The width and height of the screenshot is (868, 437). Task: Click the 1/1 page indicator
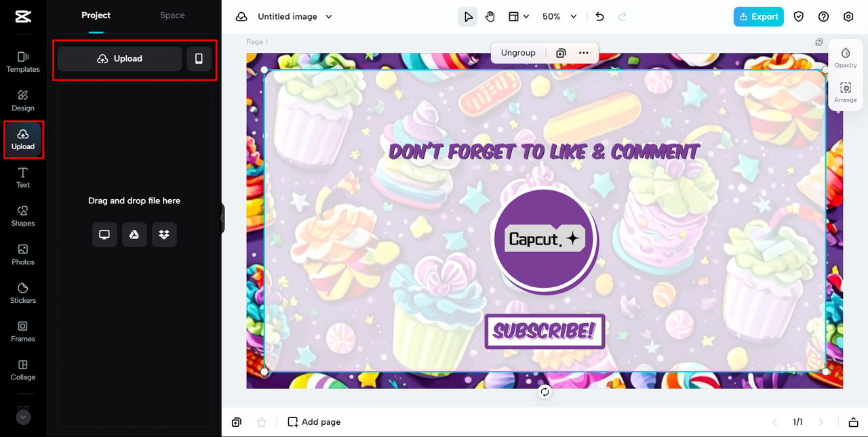click(798, 422)
